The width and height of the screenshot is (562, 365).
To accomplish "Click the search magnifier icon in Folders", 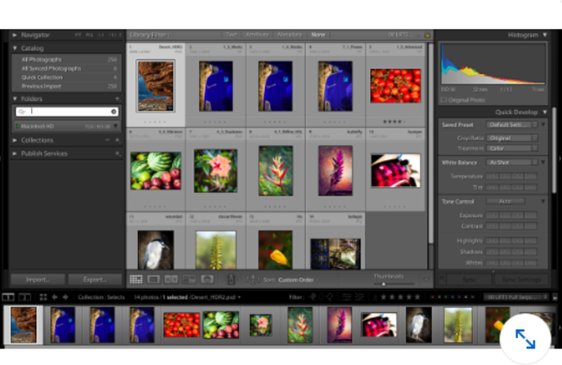I will coord(22,112).
